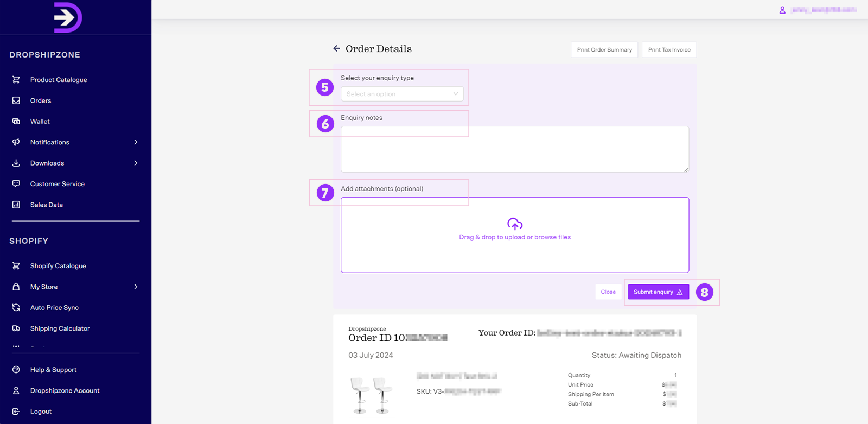
Task: Click the Order Details heading
Action: coord(379,49)
